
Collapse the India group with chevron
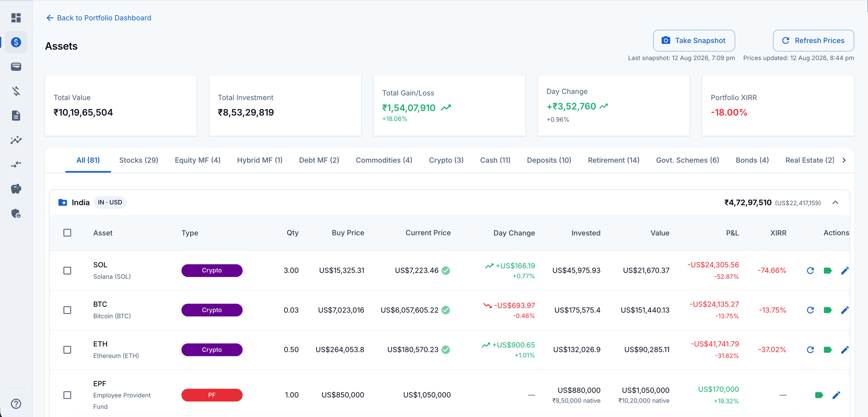point(835,202)
